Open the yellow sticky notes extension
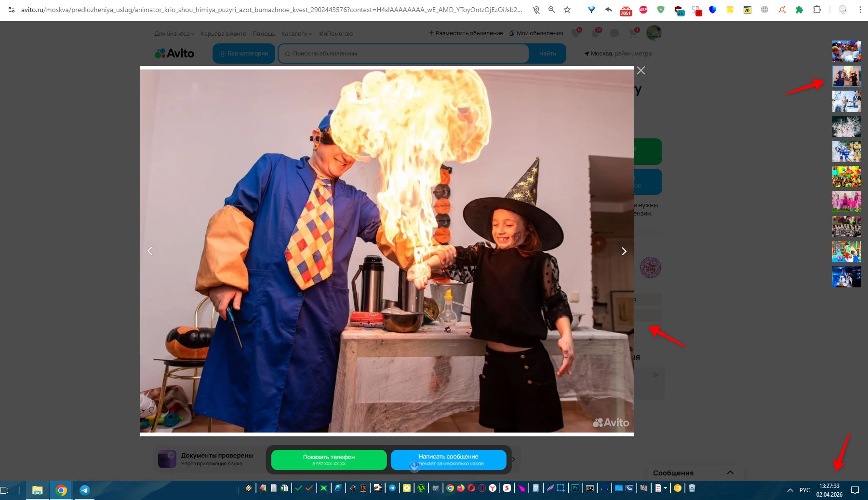The height and width of the screenshot is (500, 868). pos(730,10)
